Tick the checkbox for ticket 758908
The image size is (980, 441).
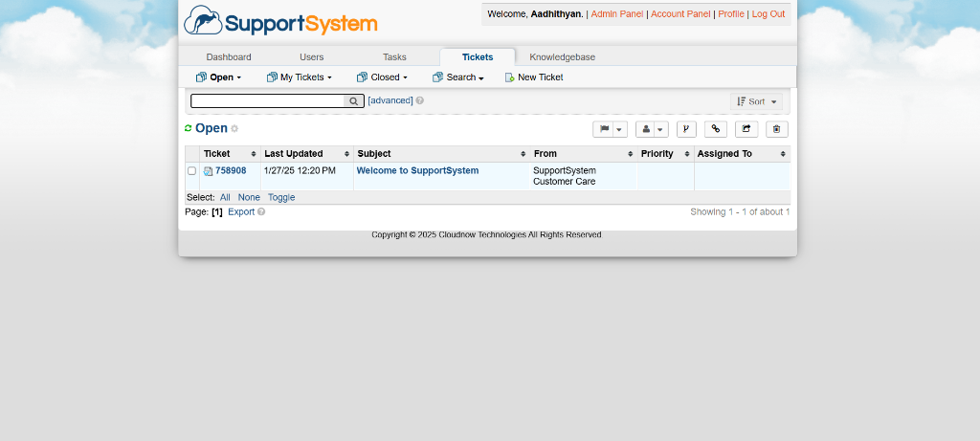[191, 171]
